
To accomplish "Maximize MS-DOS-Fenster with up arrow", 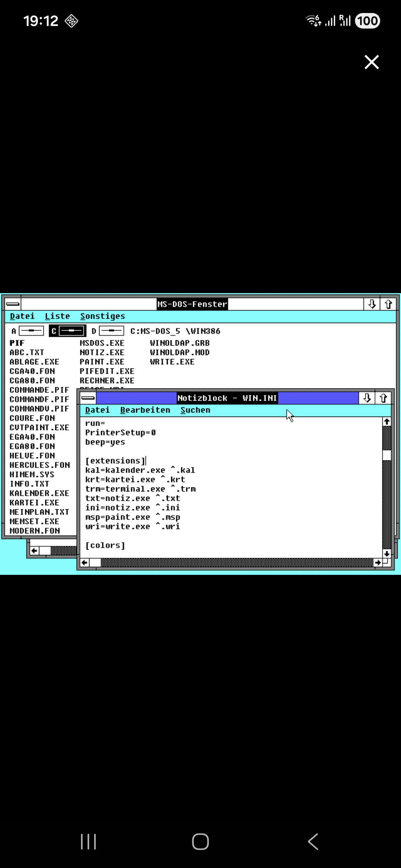I will tap(388, 304).
